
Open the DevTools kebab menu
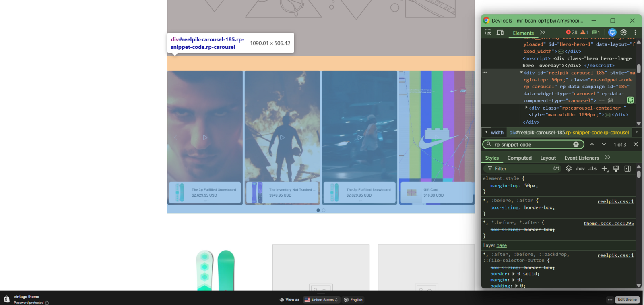click(636, 33)
